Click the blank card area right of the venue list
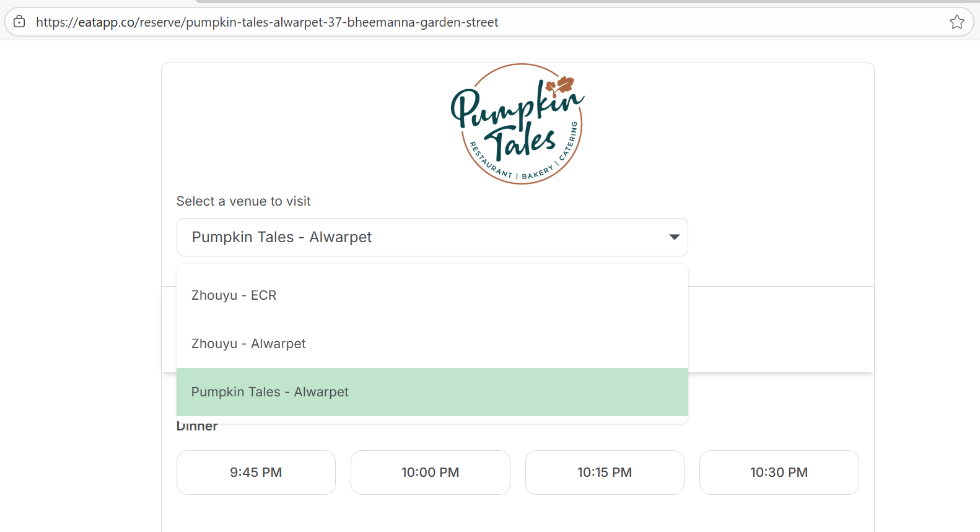Image resolution: width=980 pixels, height=532 pixels. click(x=781, y=328)
